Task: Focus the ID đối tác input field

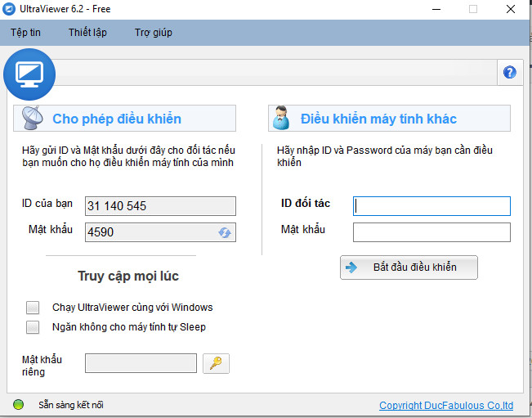Action: [431, 206]
